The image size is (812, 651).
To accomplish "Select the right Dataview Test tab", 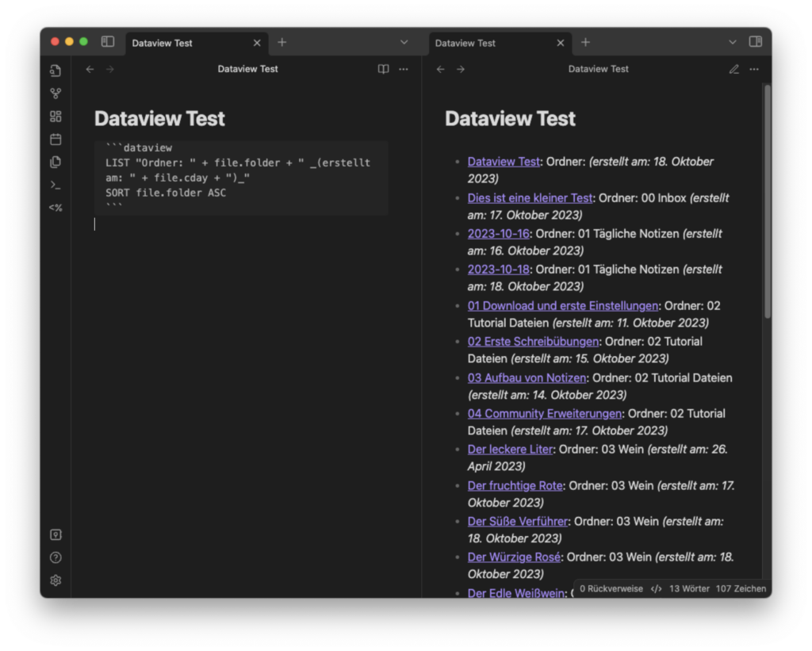I will coord(500,44).
